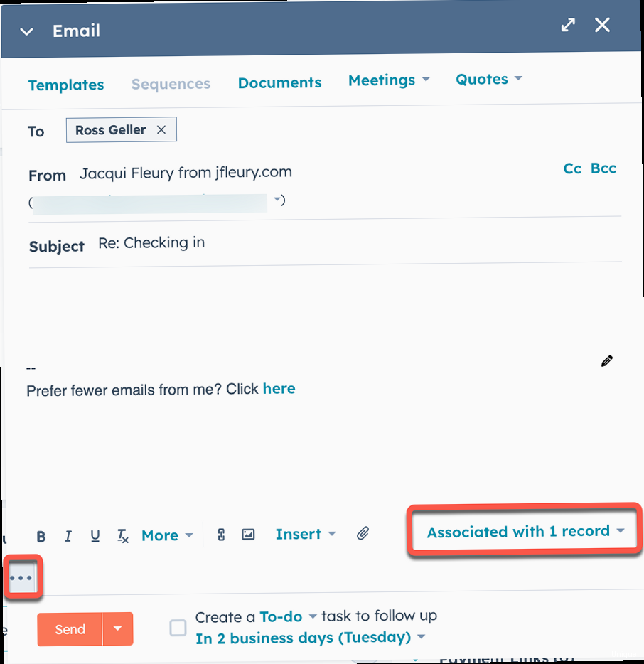
Task: Insert a hyperlink using link icon
Action: [221, 535]
